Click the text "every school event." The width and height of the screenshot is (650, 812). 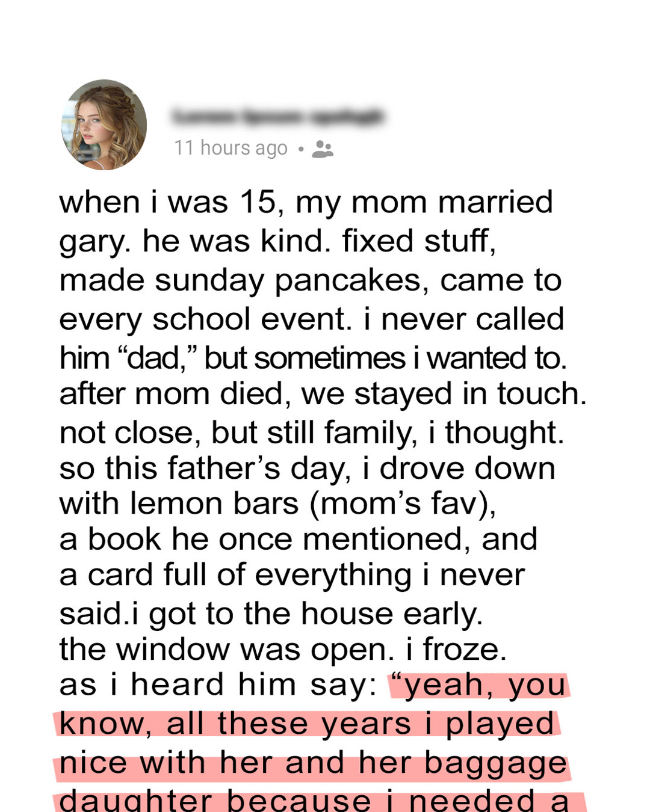click(206, 320)
